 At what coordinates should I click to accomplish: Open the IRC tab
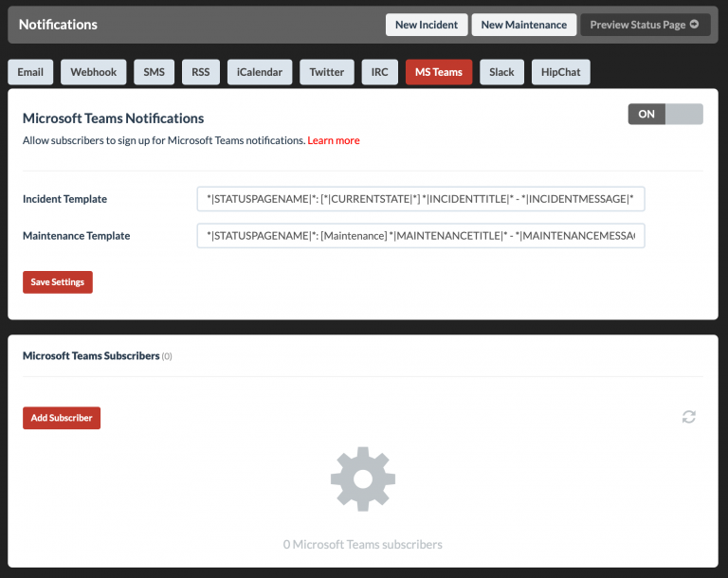click(x=380, y=72)
